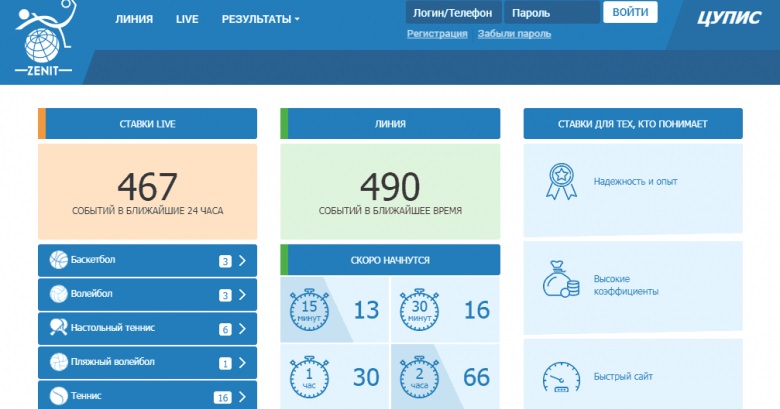This screenshot has height=409, width=780.
Task: Expand the Теннис row chevron
Action: coord(242,397)
